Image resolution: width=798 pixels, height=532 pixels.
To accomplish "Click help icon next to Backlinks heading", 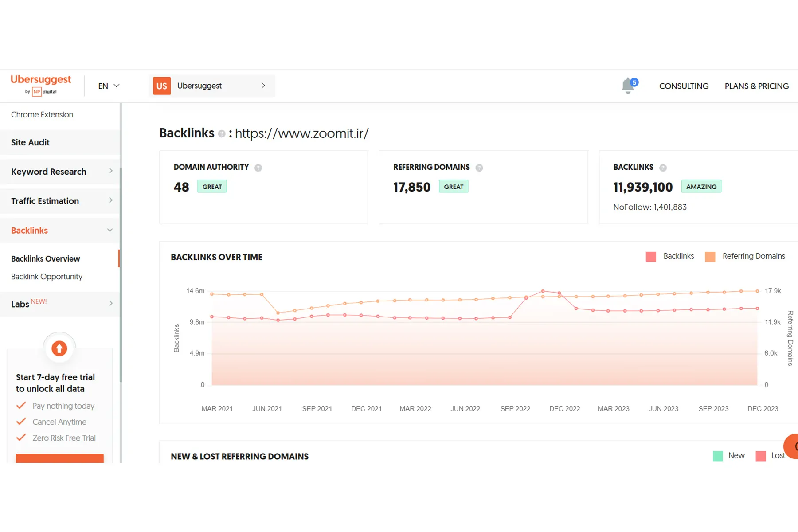I will [222, 134].
